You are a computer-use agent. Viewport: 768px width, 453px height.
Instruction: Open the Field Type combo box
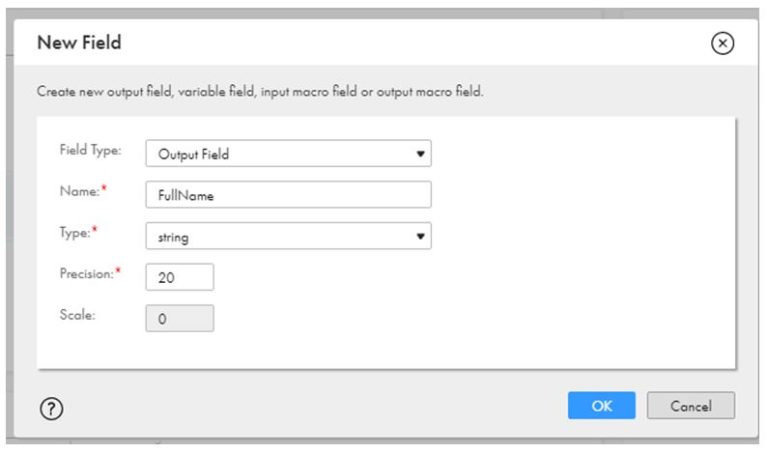pos(288,154)
